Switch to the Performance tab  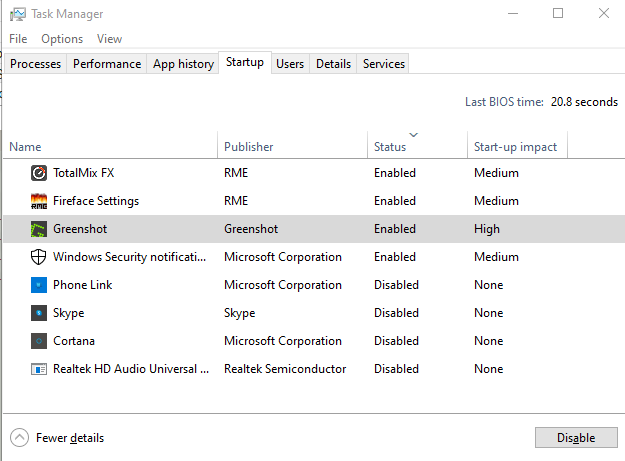[x=107, y=64]
